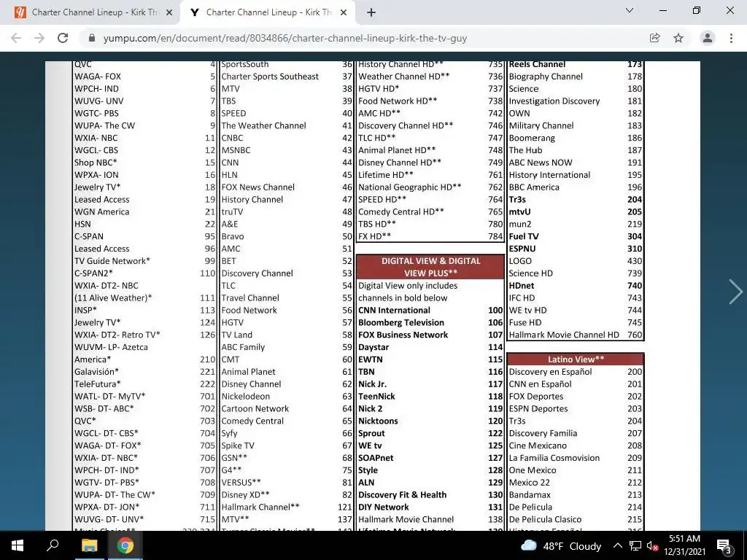The image size is (747, 560).
Task: Click the browser forward arrow
Action: point(39,38)
